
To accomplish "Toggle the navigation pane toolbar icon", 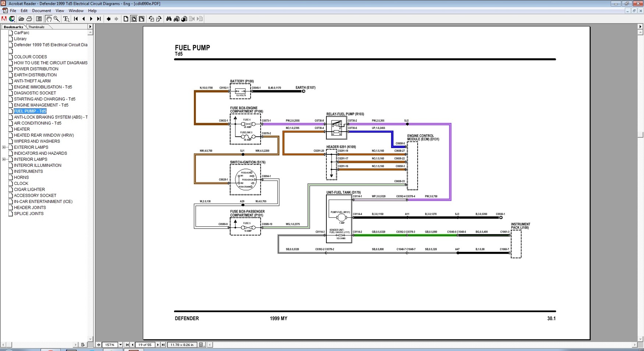I will pos(39,19).
